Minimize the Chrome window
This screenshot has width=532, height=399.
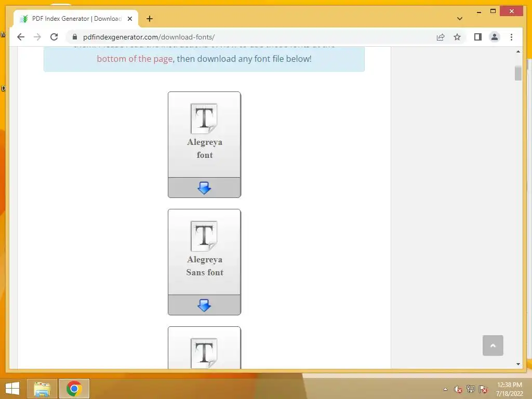coord(478,11)
